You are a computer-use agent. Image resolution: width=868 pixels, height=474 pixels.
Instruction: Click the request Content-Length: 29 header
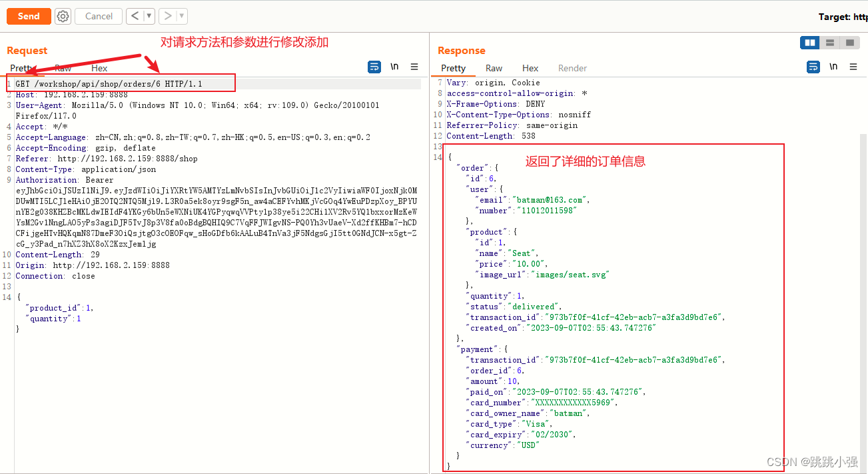(57, 255)
